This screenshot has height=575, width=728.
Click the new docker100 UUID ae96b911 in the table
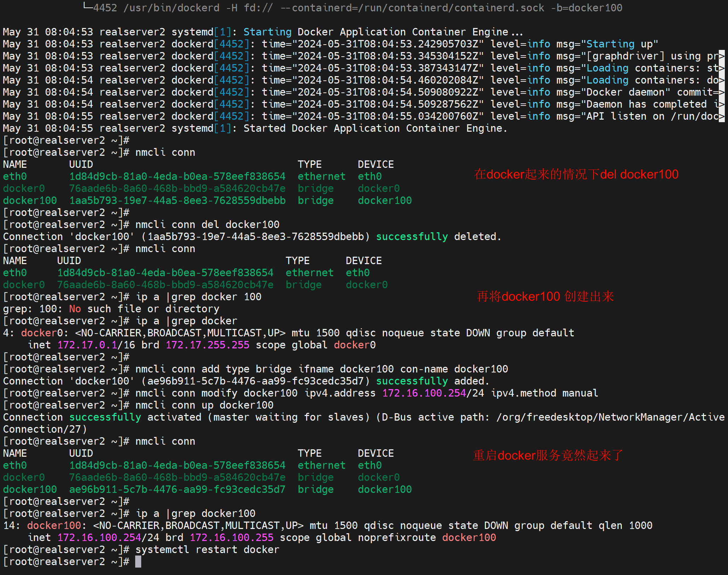177,490
